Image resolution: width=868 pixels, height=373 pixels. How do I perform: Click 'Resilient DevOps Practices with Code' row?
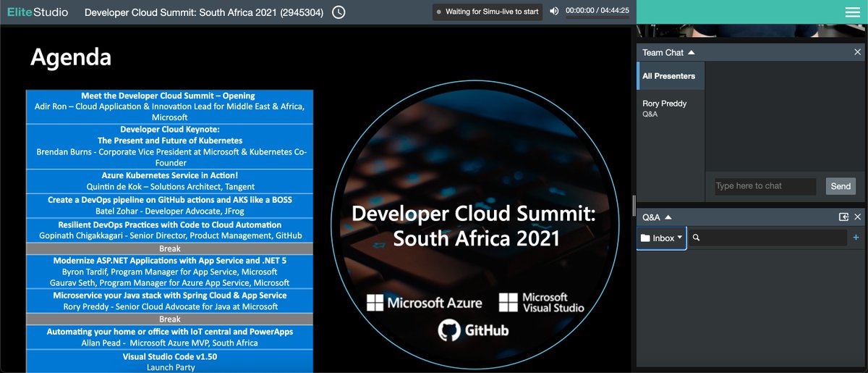[170, 230]
